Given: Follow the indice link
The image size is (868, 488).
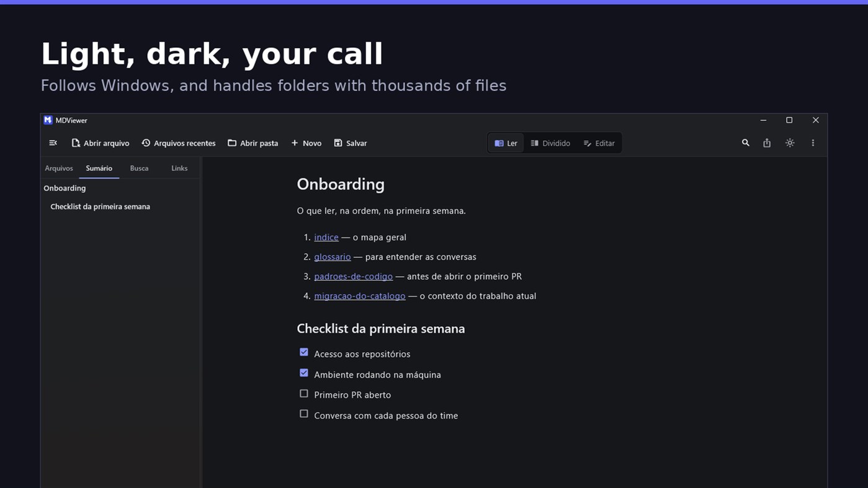Looking at the screenshot, I should click(x=326, y=237).
